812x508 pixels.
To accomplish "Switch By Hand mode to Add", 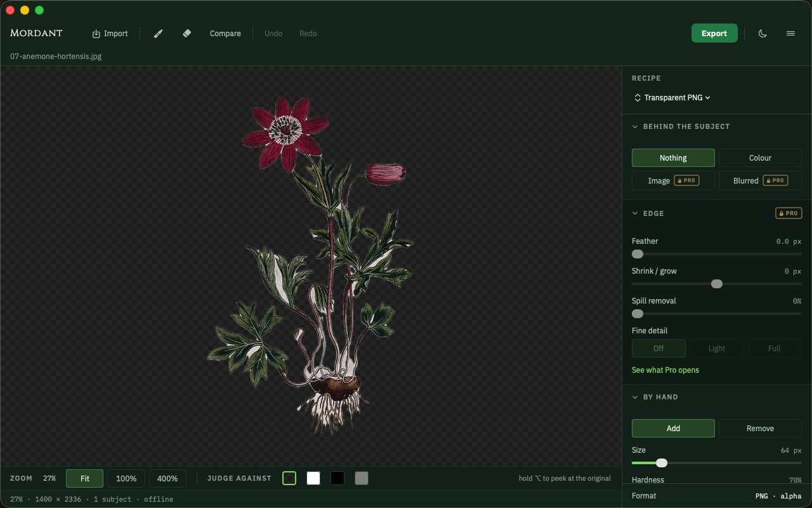I will 673,429.
